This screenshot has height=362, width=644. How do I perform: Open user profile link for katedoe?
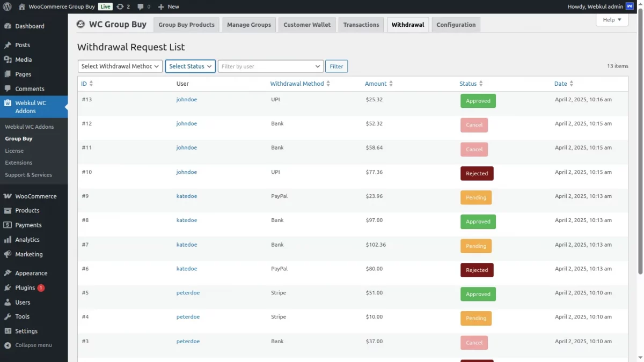(186, 196)
